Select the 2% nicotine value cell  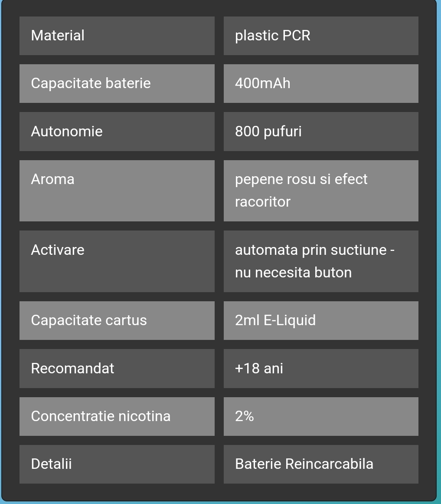click(321, 417)
